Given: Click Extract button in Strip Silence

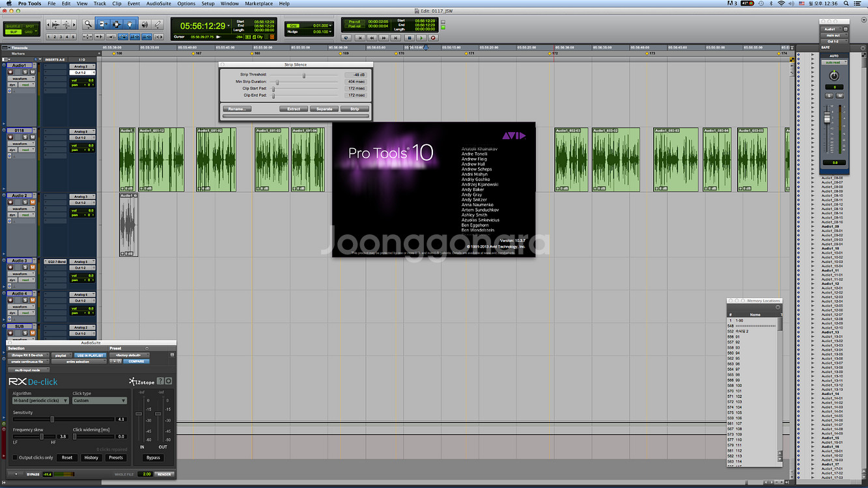Looking at the screenshot, I should 294,109.
